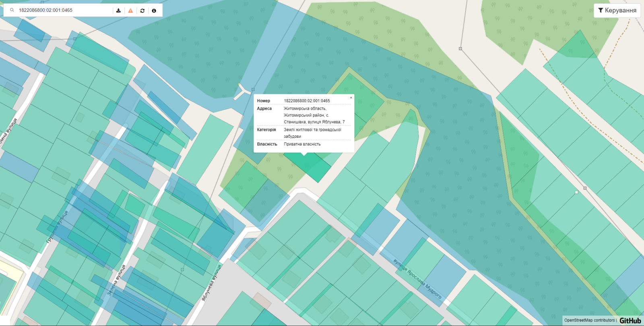The image size is (644, 326).
Task: Close the parcel info popup
Action: click(x=351, y=98)
